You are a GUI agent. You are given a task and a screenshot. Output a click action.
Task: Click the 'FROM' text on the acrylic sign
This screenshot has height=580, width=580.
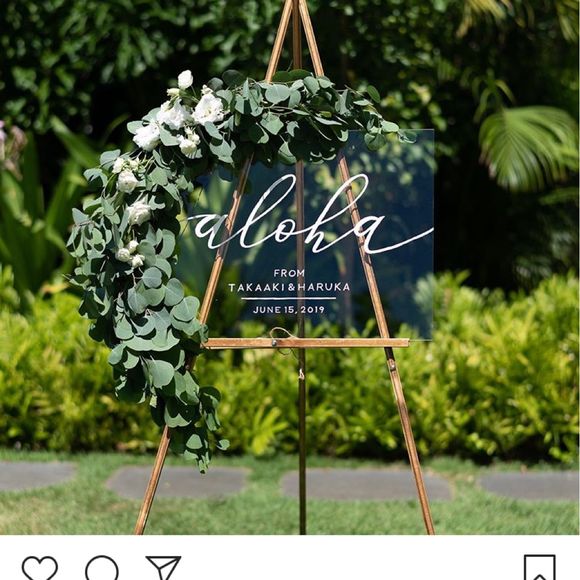(x=289, y=273)
